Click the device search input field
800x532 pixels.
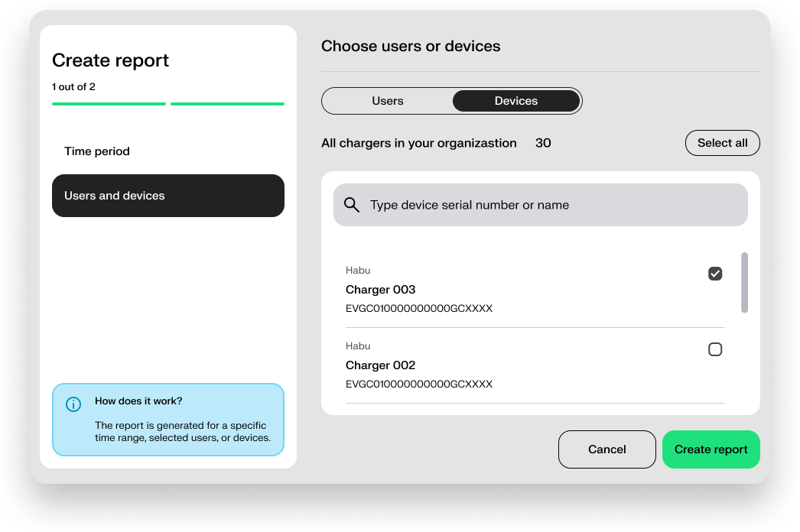coord(540,205)
